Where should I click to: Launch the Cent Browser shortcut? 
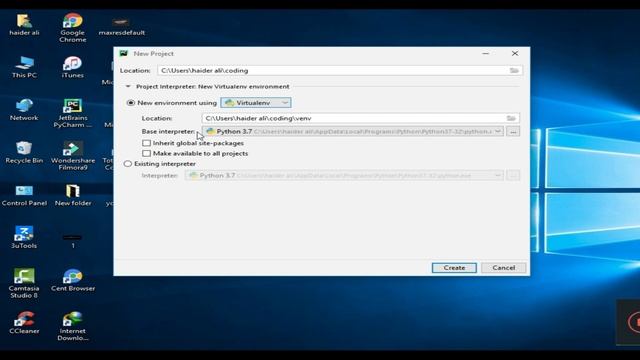tap(73, 280)
